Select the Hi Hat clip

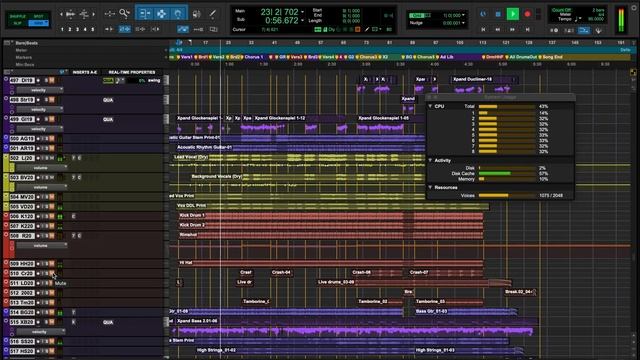[186, 262]
